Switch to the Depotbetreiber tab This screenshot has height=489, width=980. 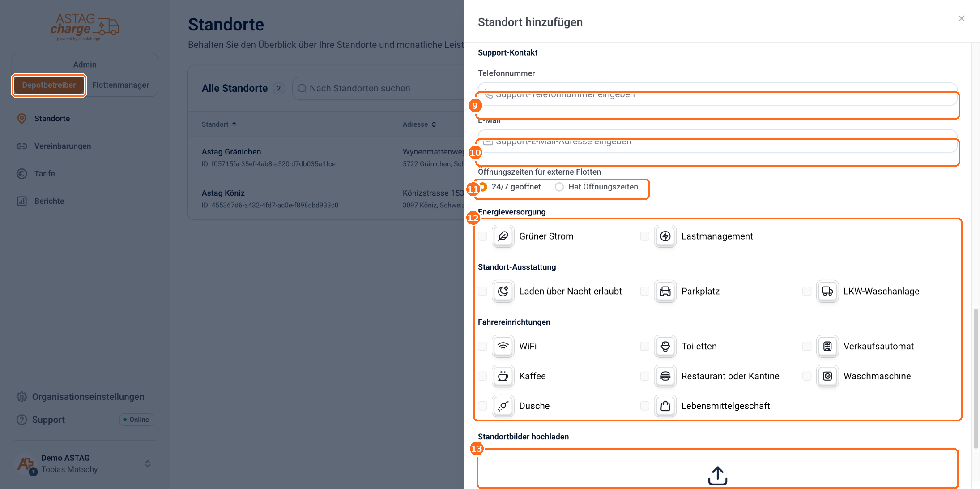pyautogui.click(x=49, y=85)
